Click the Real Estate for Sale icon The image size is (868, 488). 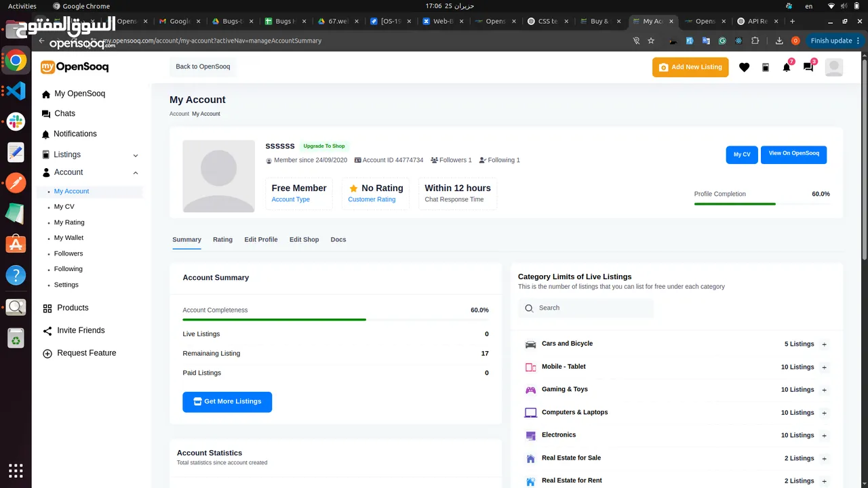coord(530,458)
